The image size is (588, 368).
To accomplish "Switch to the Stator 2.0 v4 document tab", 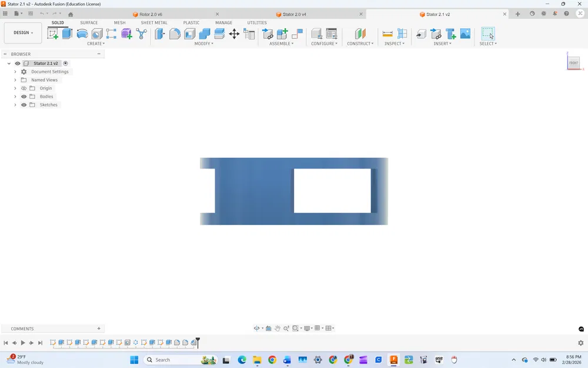I will coord(294,14).
